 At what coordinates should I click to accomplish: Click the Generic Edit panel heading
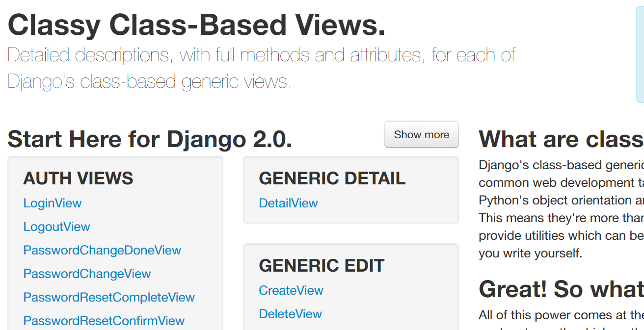(x=322, y=266)
